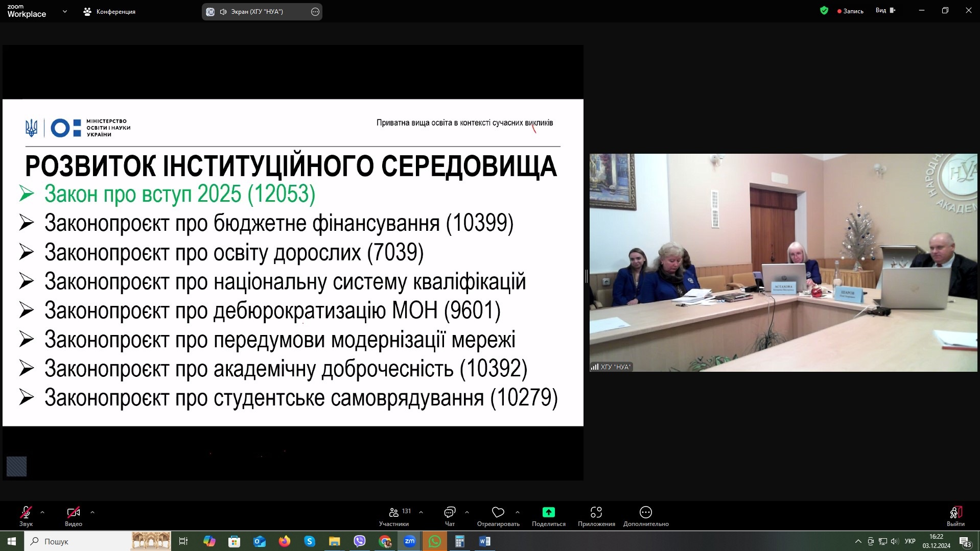Click the Отреагировать reactions heart icon

click(x=498, y=512)
